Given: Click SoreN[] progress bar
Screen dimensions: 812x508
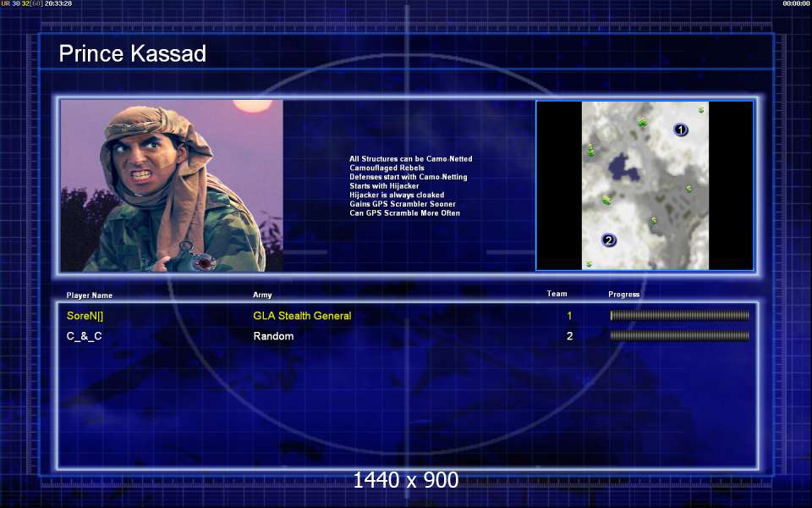Looking at the screenshot, I should (x=679, y=315).
